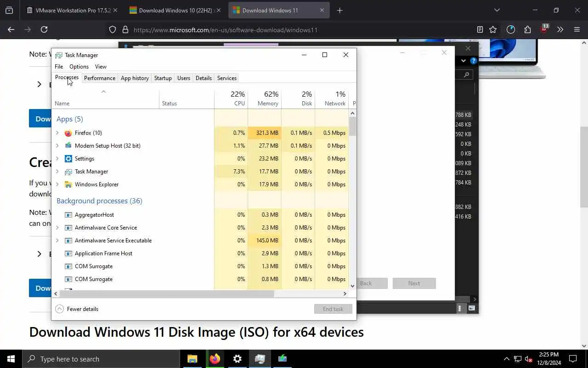This screenshot has height=368, width=588.
Task: Show hidden system tray icons
Action: [x=506, y=359]
